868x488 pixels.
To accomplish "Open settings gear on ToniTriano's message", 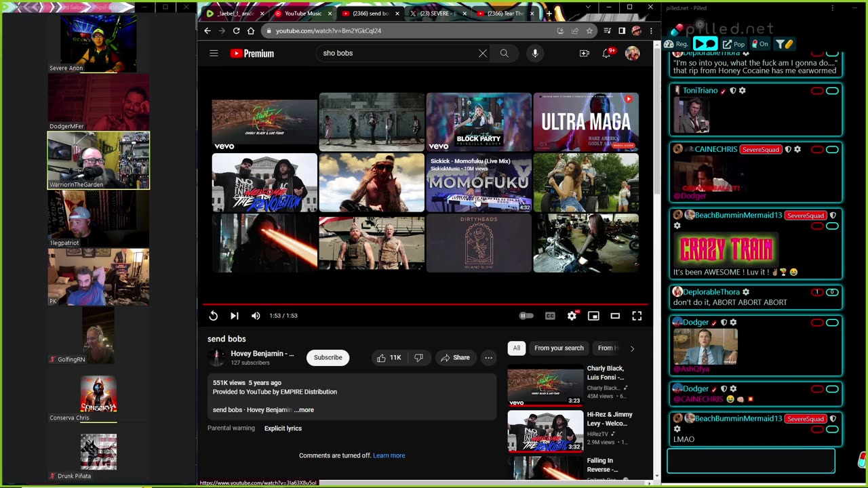I will click(x=743, y=91).
